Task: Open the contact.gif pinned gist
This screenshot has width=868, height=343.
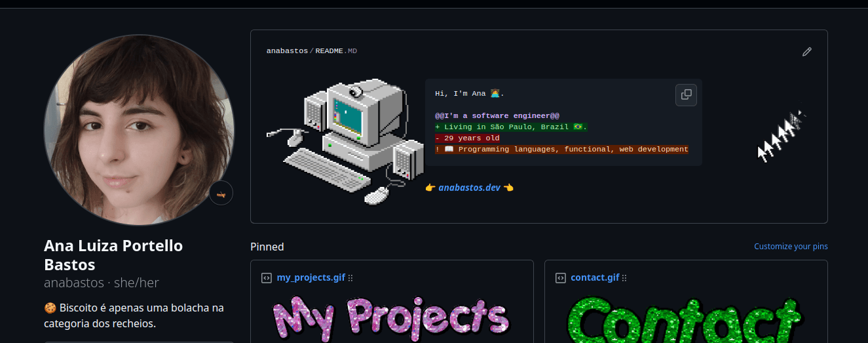Action: coord(595,277)
